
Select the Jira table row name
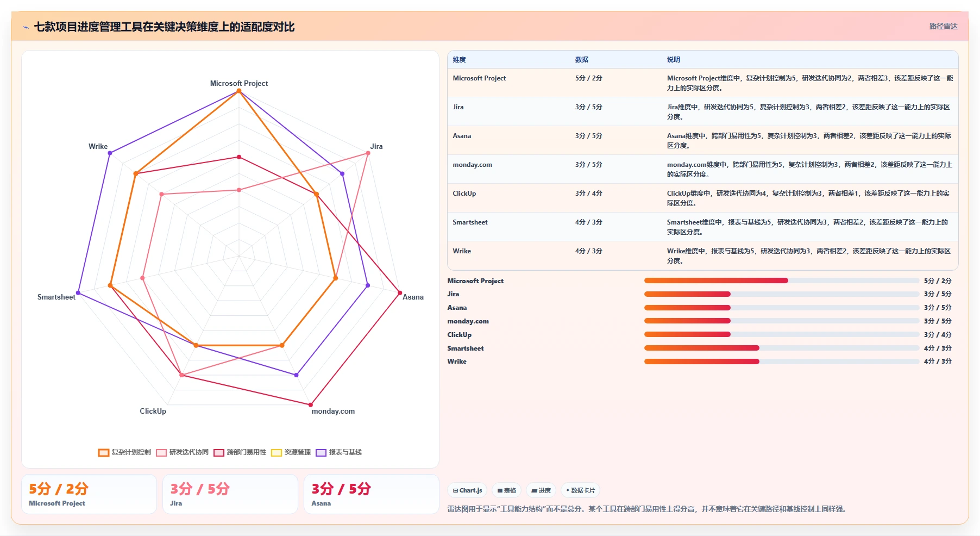(x=458, y=107)
